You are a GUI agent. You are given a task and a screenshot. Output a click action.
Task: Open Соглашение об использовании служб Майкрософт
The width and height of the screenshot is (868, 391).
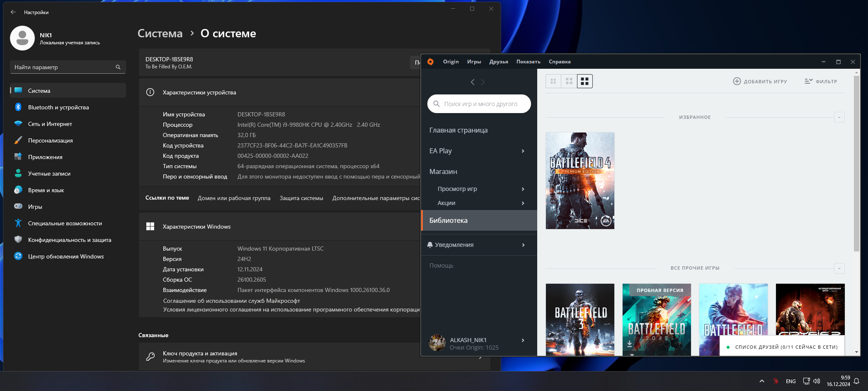click(231, 301)
